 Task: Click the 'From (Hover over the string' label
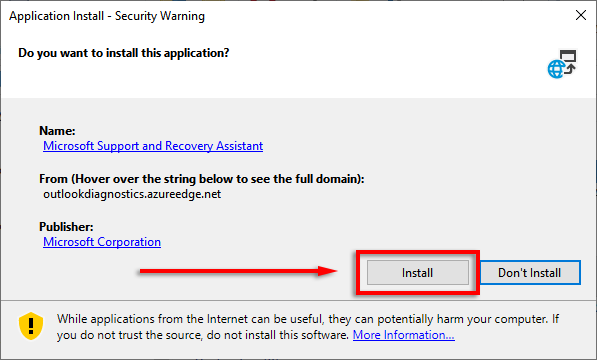[202, 179]
